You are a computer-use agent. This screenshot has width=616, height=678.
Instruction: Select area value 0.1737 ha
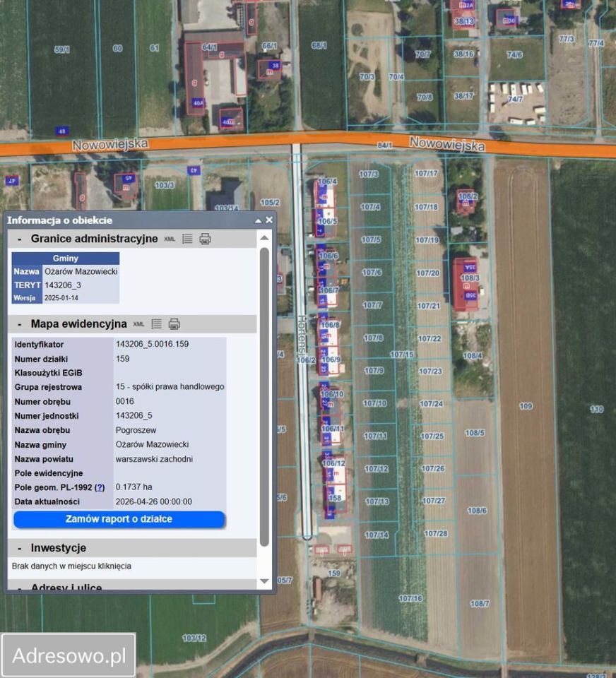click(x=134, y=487)
